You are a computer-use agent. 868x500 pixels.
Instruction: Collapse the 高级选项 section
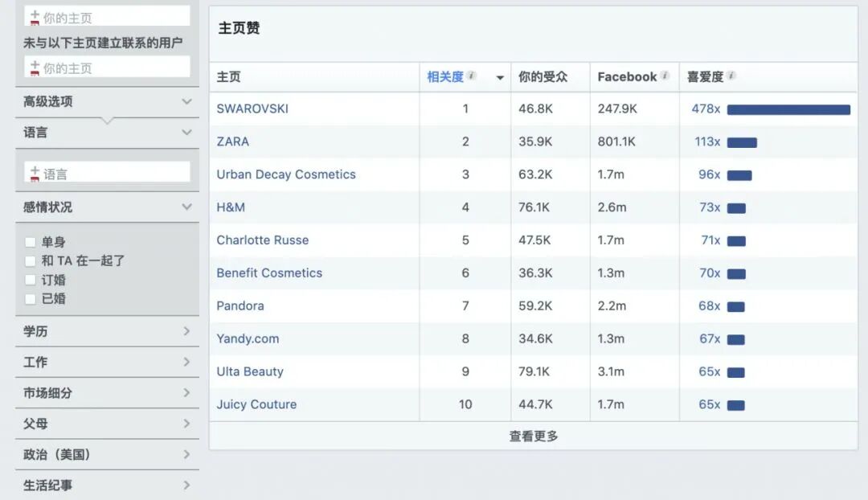point(186,101)
